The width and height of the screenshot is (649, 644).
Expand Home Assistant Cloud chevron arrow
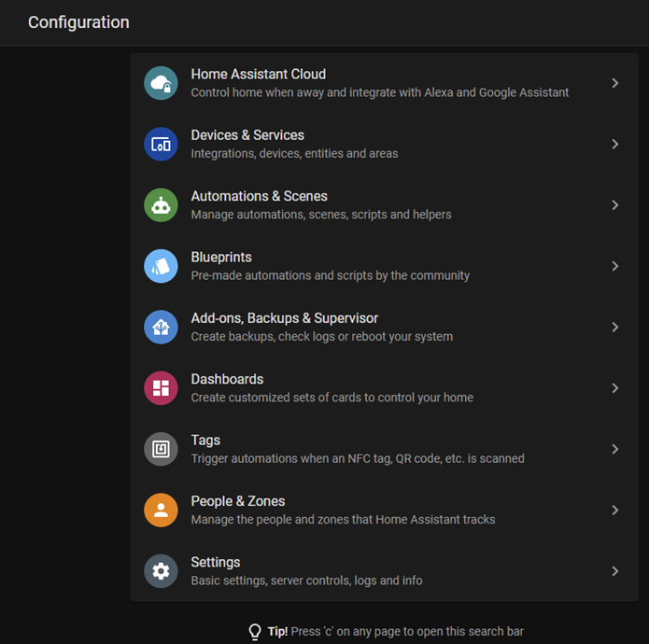615,83
